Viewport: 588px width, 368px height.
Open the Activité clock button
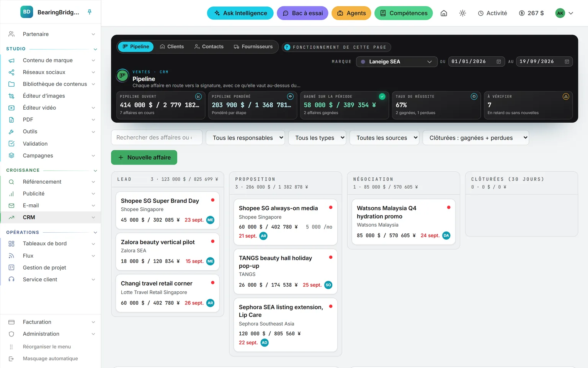492,13
